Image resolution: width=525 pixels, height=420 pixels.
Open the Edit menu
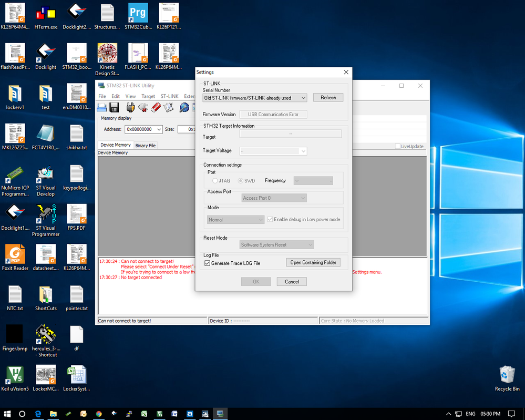coord(116,96)
